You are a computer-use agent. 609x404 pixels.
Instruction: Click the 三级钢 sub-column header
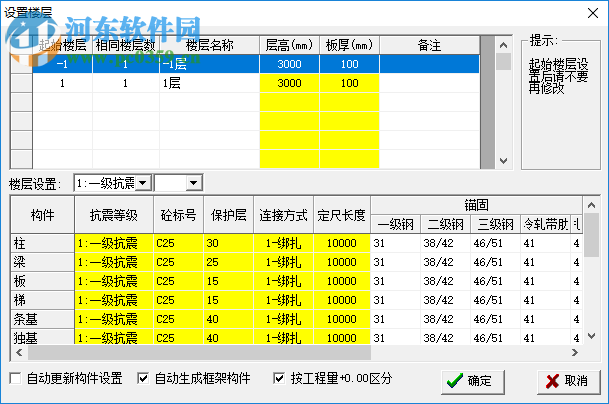496,224
